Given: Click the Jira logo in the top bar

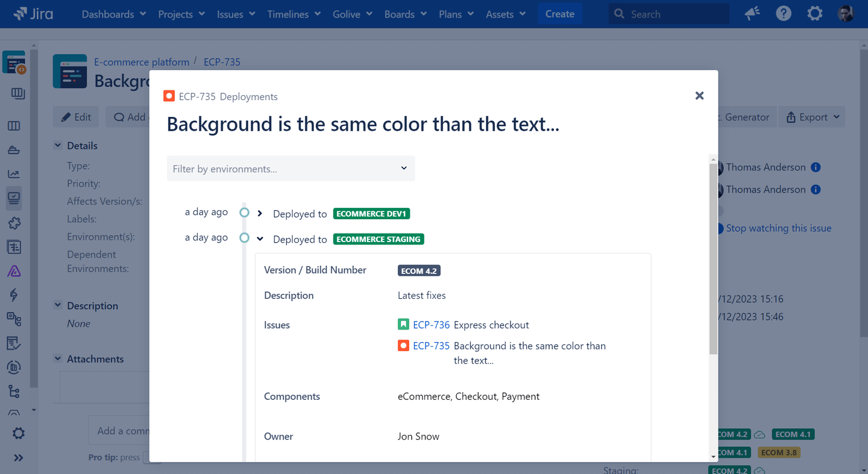Looking at the screenshot, I should (x=34, y=13).
